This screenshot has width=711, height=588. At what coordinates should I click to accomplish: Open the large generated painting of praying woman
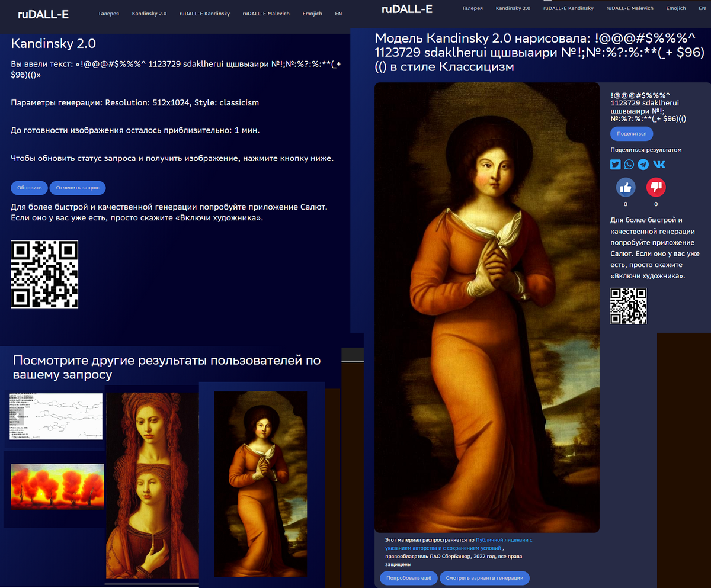[x=487, y=307]
